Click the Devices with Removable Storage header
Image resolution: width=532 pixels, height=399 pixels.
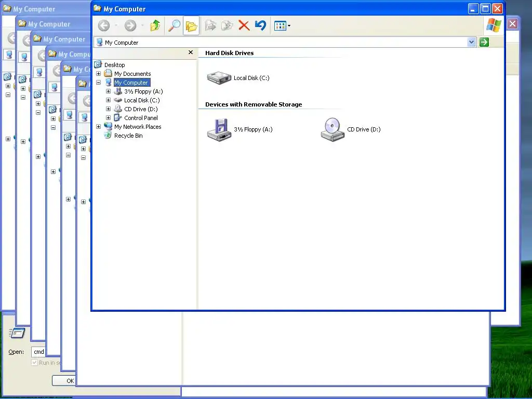tap(254, 104)
